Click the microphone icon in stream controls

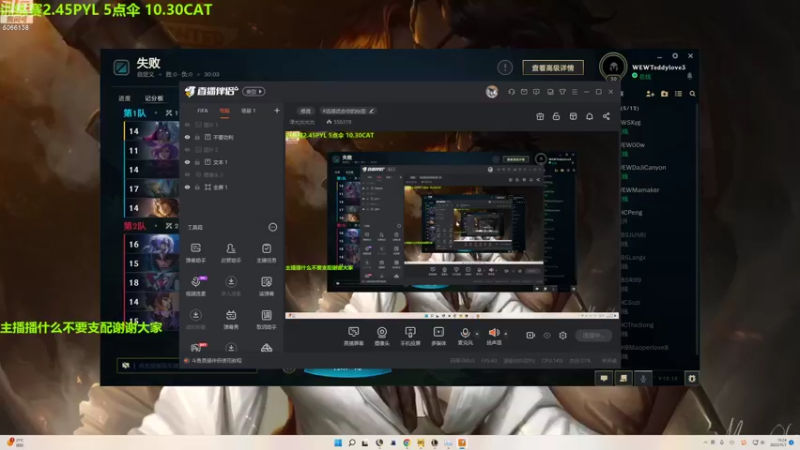tap(465, 333)
